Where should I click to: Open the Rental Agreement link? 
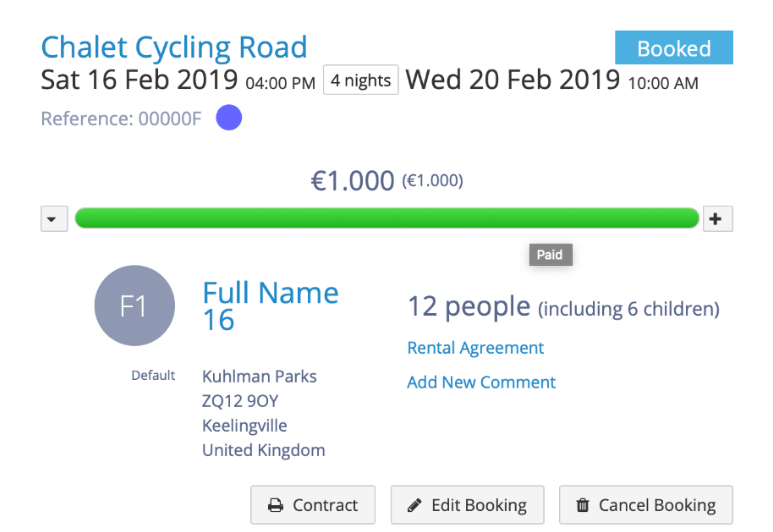(475, 348)
